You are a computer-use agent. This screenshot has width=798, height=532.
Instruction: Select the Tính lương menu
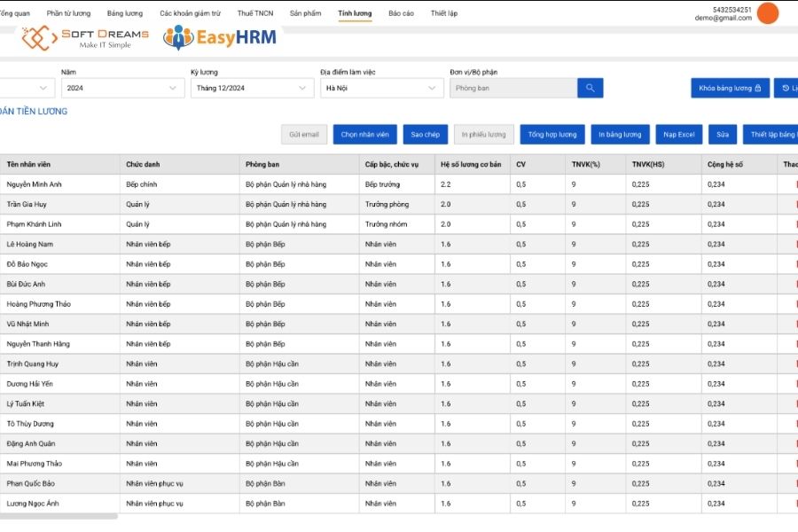[355, 13]
